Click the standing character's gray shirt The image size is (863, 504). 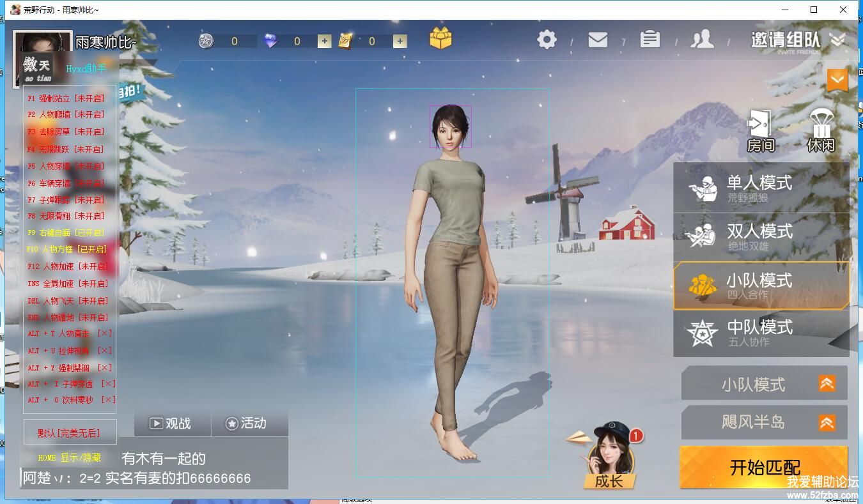[449, 201]
